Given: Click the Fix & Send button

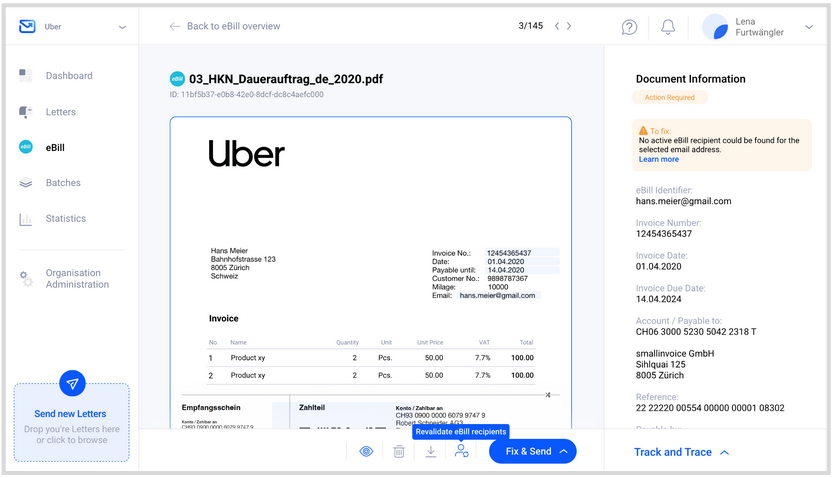Looking at the screenshot, I should pyautogui.click(x=533, y=451).
